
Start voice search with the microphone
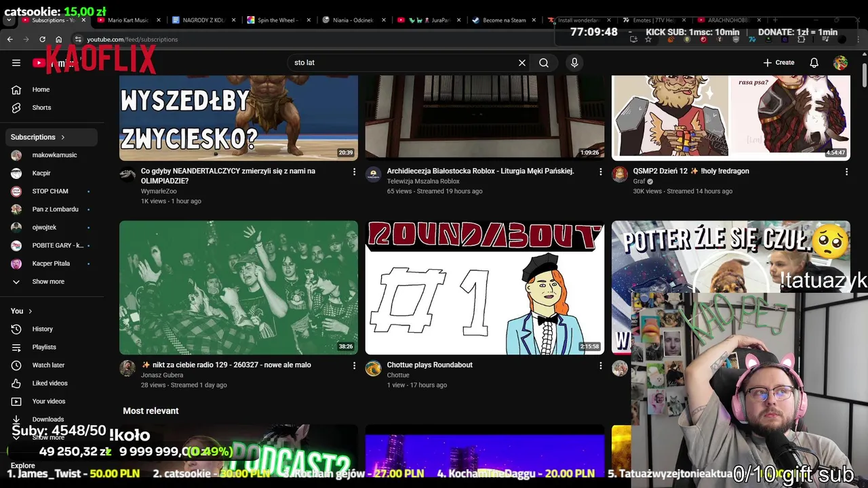click(574, 62)
